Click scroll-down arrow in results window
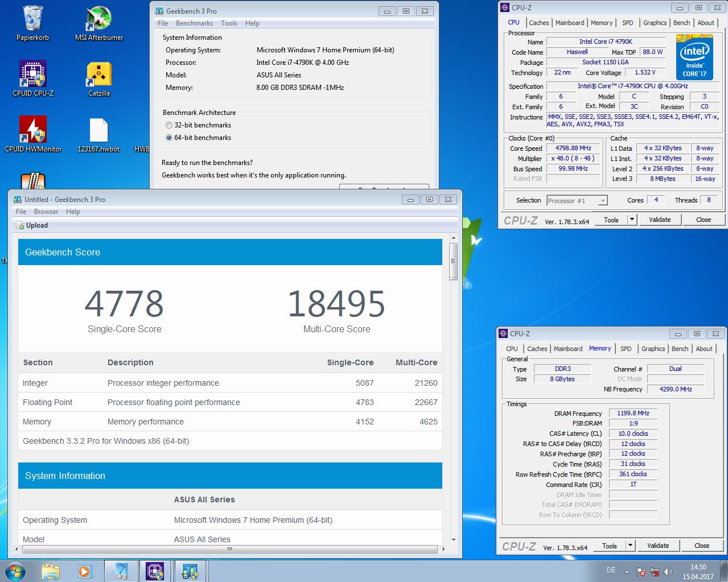 (x=453, y=539)
